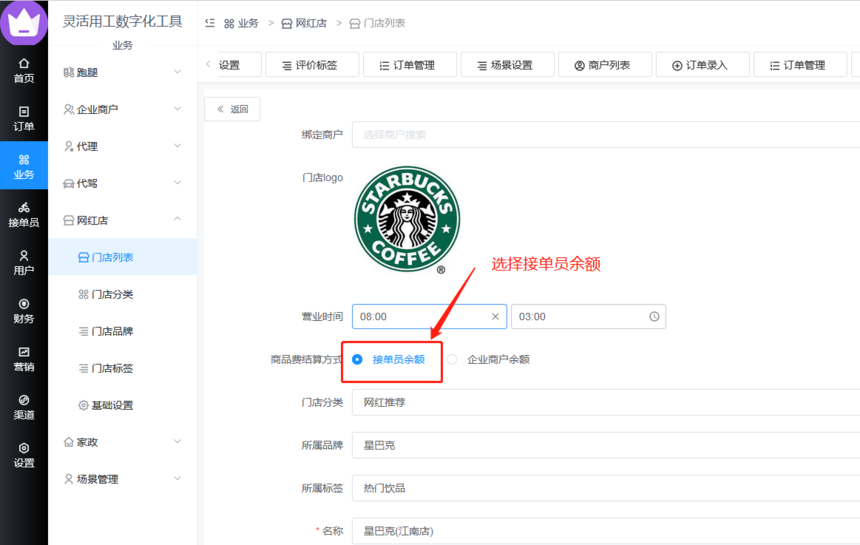860x545 pixels.
Task: Open 财务 finance section
Action: click(x=24, y=311)
